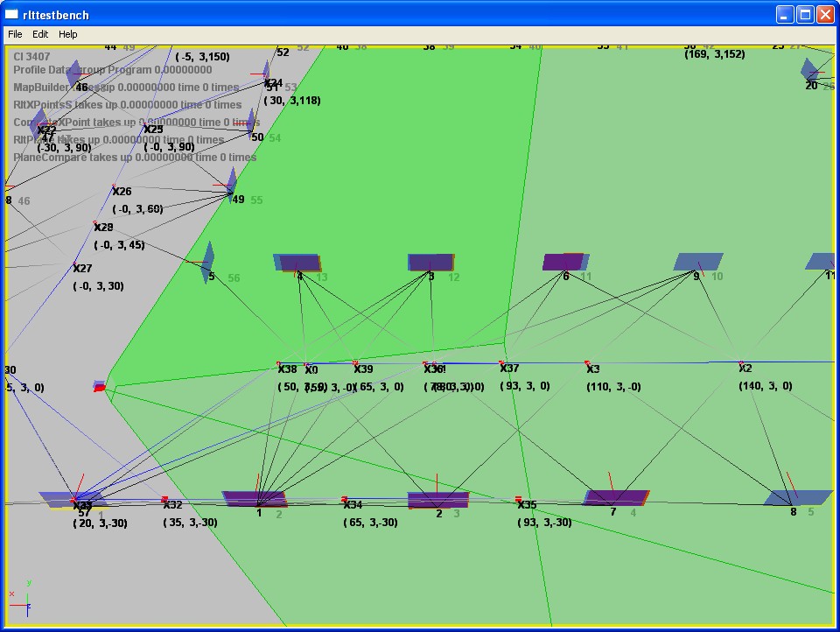Image resolution: width=840 pixels, height=632 pixels.
Task: Select the bottom-row panel labeled 7
Action: [615, 497]
